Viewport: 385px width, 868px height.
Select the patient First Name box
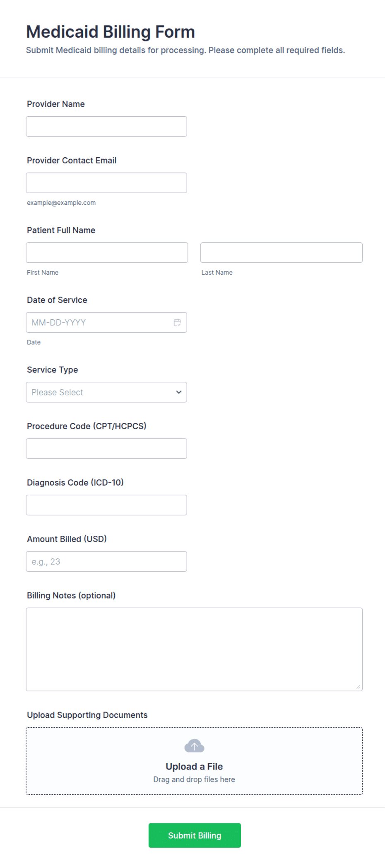click(107, 252)
